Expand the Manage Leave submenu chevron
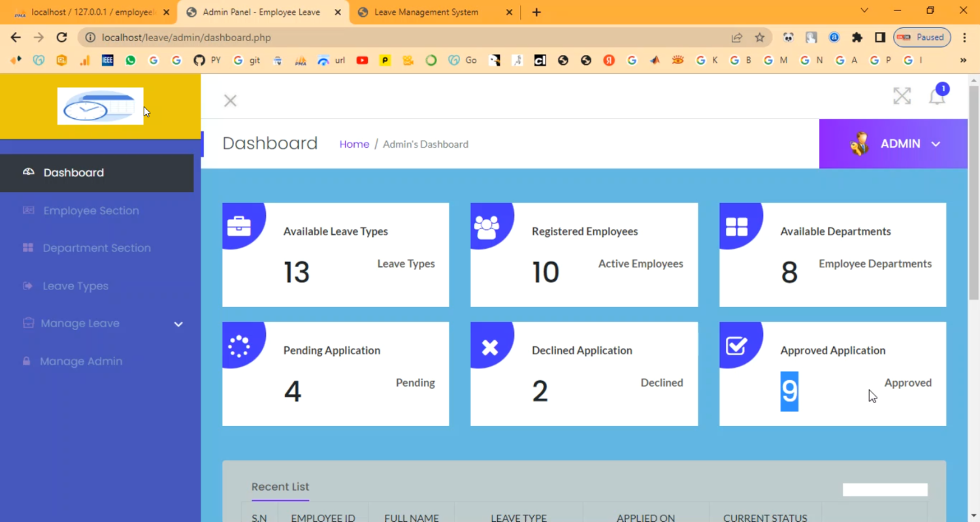The image size is (980, 522). point(178,324)
